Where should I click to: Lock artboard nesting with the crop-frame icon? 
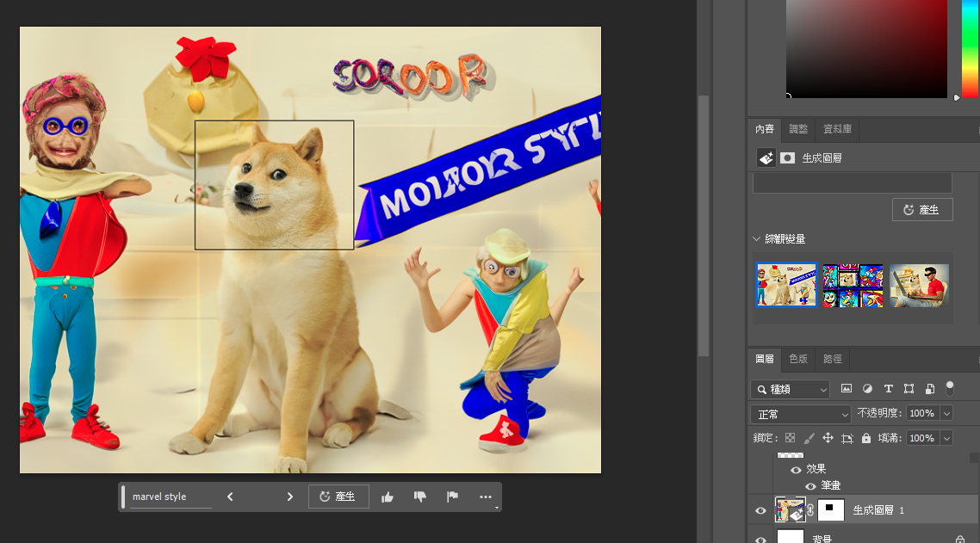pos(847,438)
